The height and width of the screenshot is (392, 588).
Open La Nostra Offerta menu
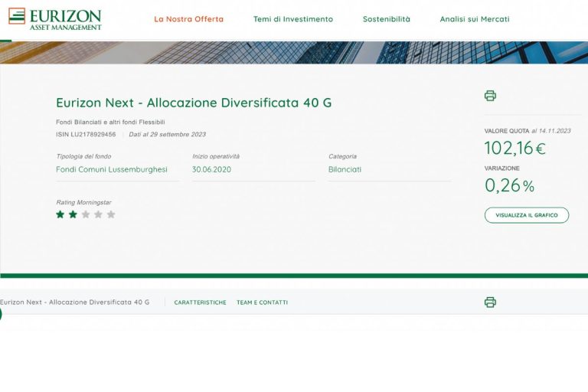click(x=188, y=19)
